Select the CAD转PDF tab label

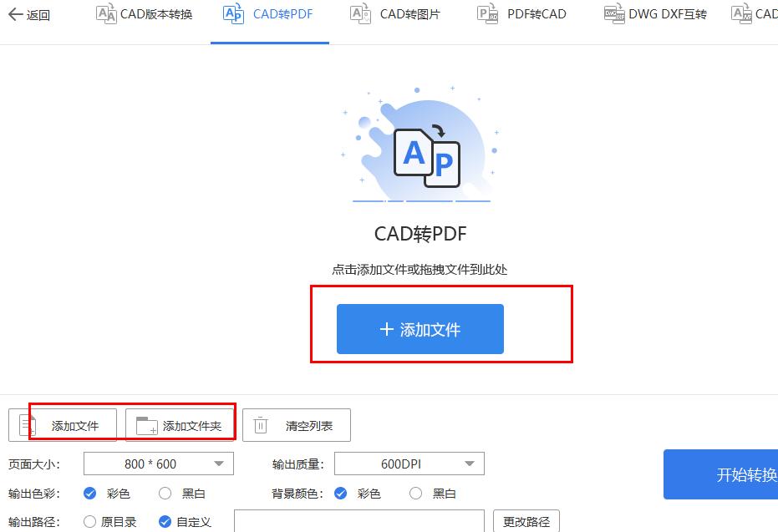point(282,14)
